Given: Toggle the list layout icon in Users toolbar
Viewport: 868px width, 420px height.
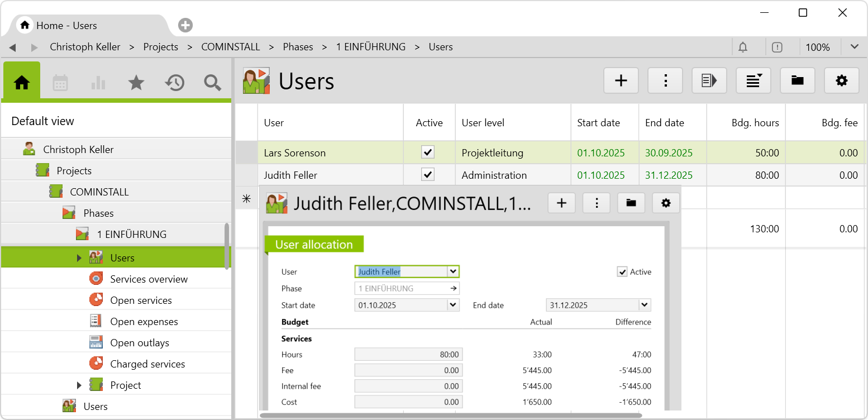Looking at the screenshot, I should (753, 81).
